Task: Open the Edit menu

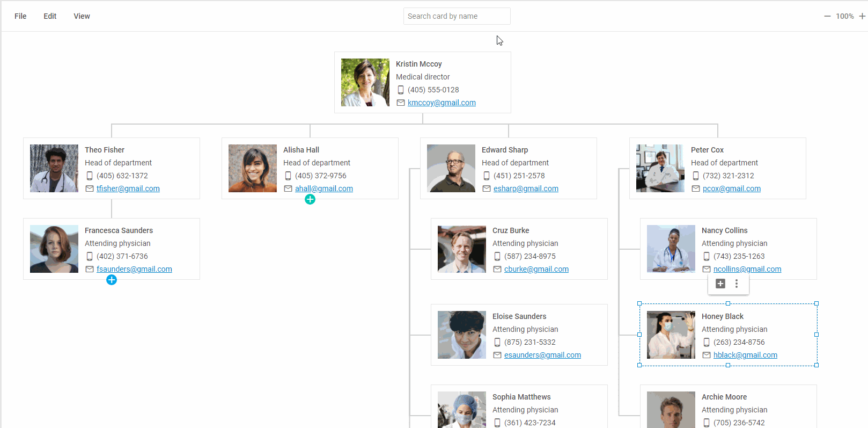Action: 50,16
